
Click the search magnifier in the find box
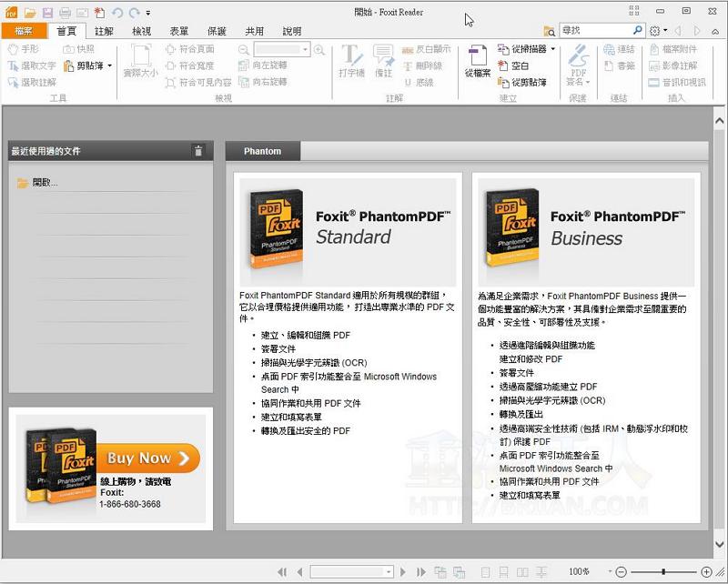[x=638, y=30]
